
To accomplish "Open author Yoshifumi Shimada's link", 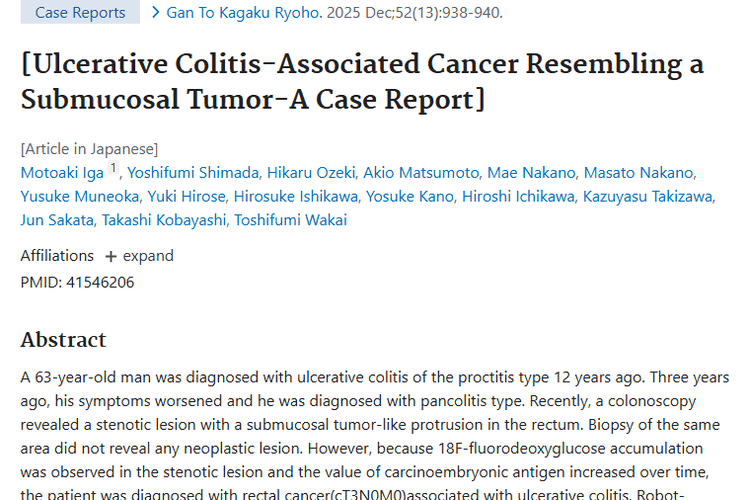I will click(193, 172).
